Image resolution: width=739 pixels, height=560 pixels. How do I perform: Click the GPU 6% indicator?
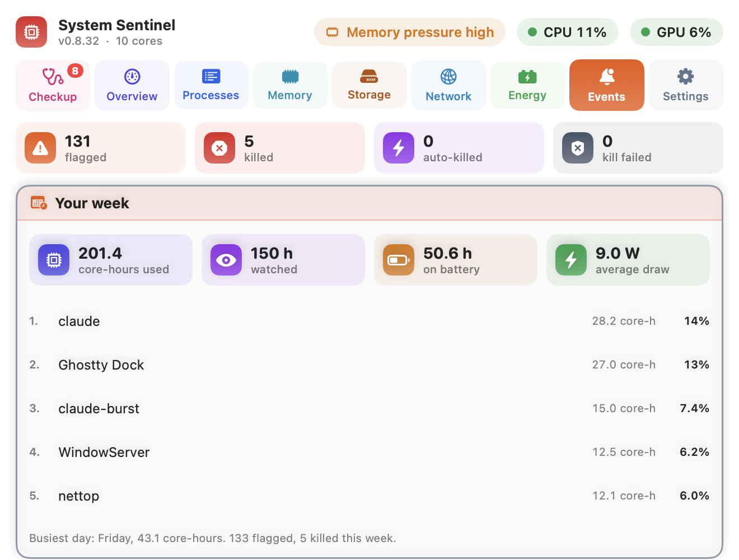click(676, 32)
